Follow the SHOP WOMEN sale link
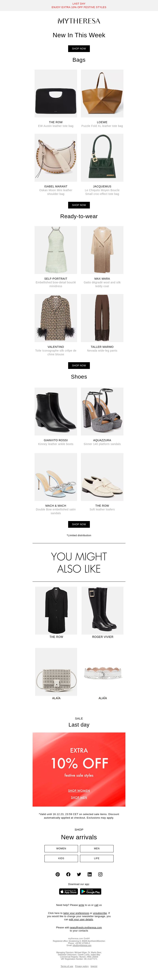Viewport: 158px width, 980px height. point(79,791)
